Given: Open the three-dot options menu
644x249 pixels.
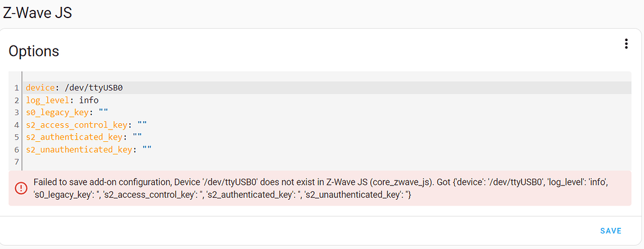Looking at the screenshot, I should click(626, 44).
